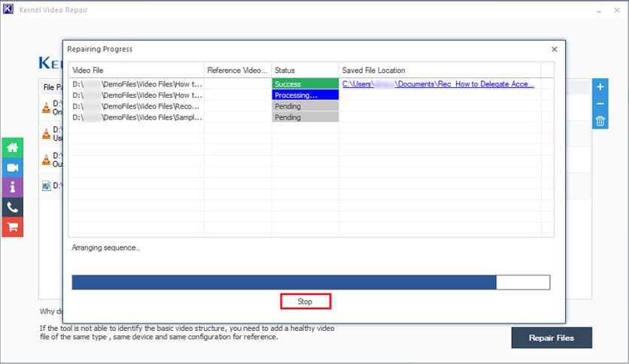Click the Status column header

coord(304,70)
